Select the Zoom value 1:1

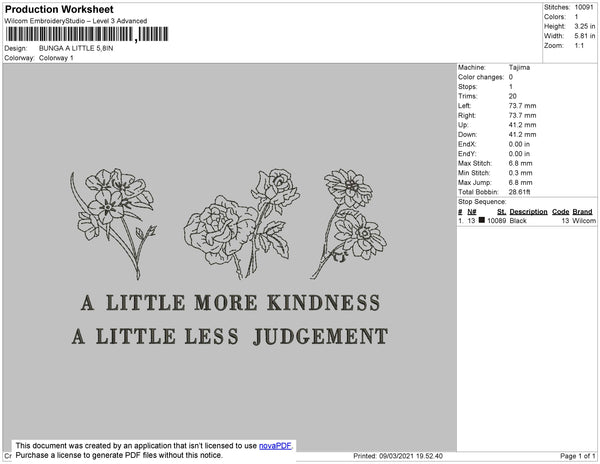pos(579,46)
